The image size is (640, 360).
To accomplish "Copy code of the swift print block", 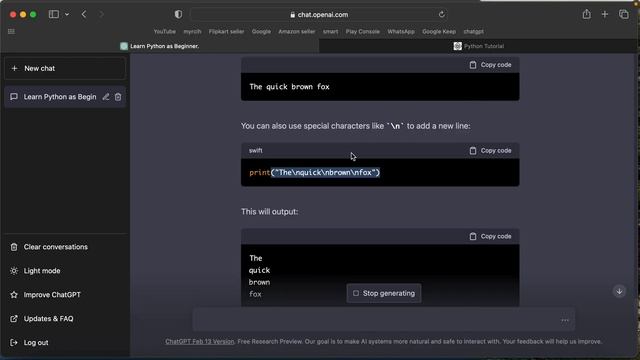I will (490, 151).
